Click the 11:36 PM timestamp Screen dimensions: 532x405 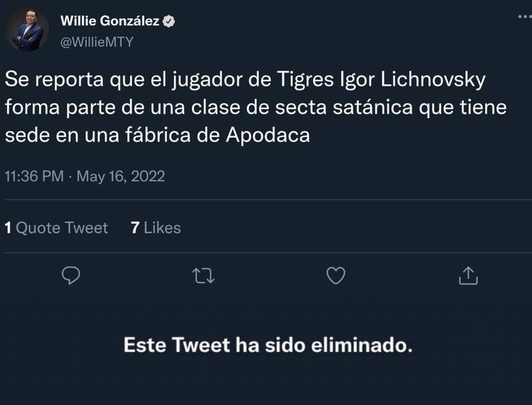(34, 177)
